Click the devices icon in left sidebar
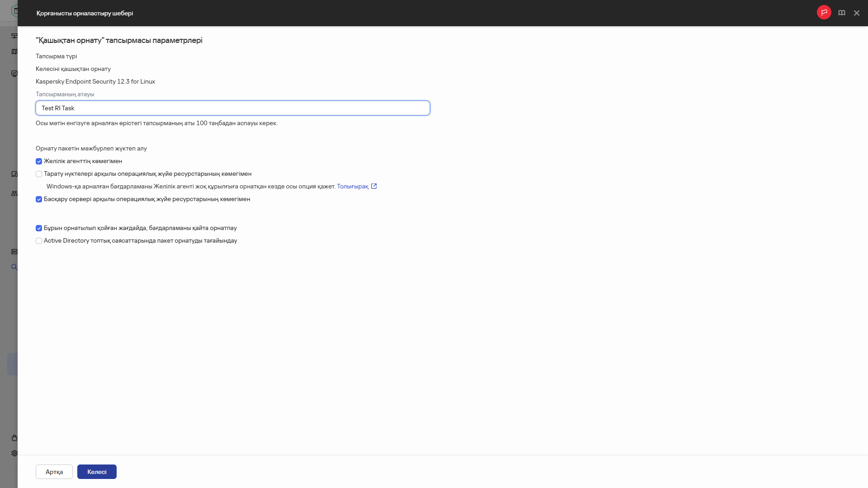Screen dimensions: 868x488 14,174
